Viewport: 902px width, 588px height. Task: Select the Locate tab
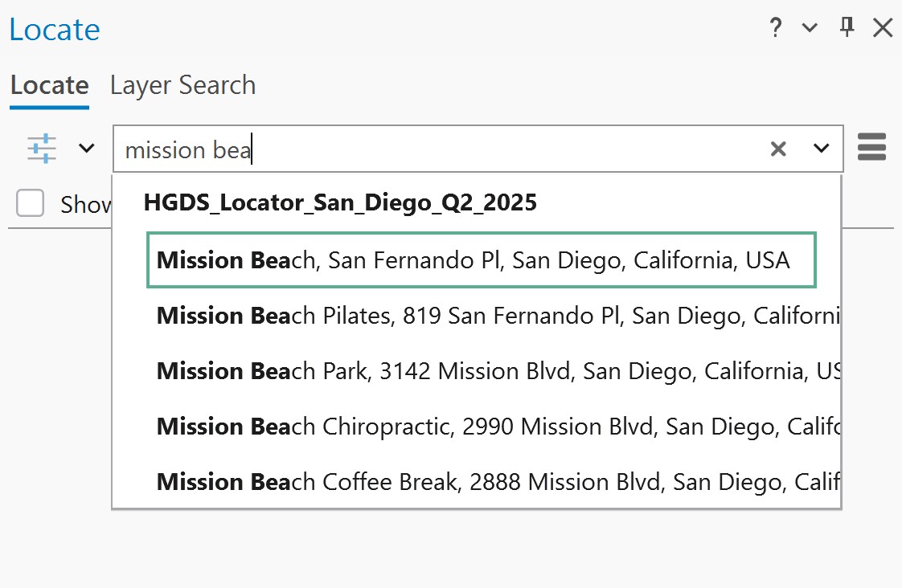tap(49, 84)
